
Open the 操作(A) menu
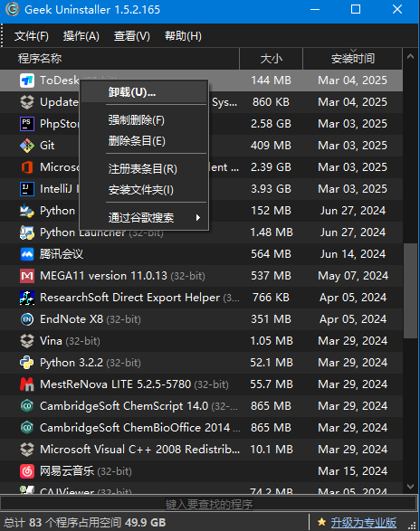click(81, 36)
